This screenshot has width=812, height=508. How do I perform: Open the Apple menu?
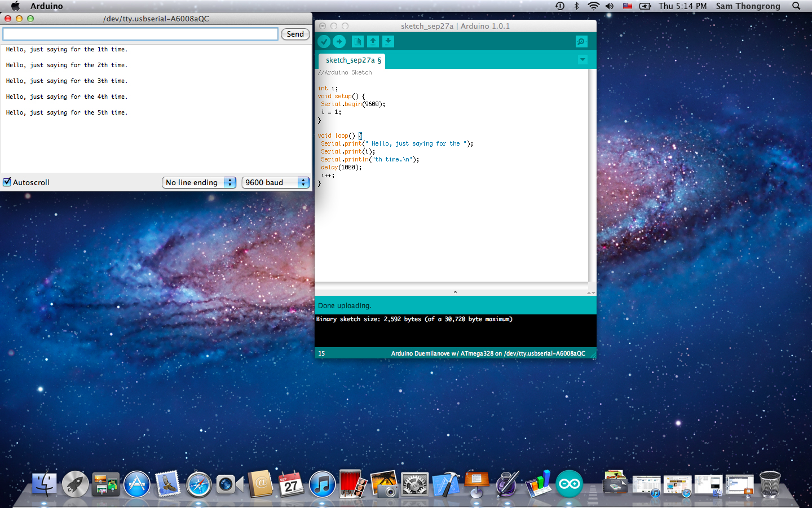[15, 6]
